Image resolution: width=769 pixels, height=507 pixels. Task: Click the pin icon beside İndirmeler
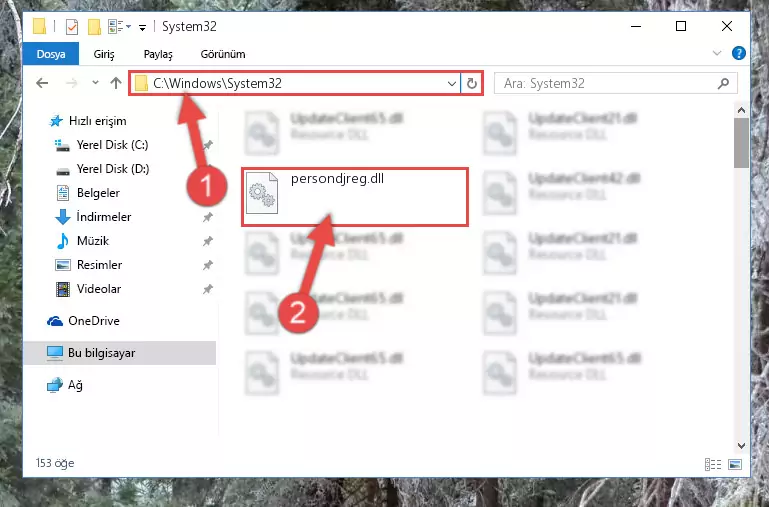[207, 217]
